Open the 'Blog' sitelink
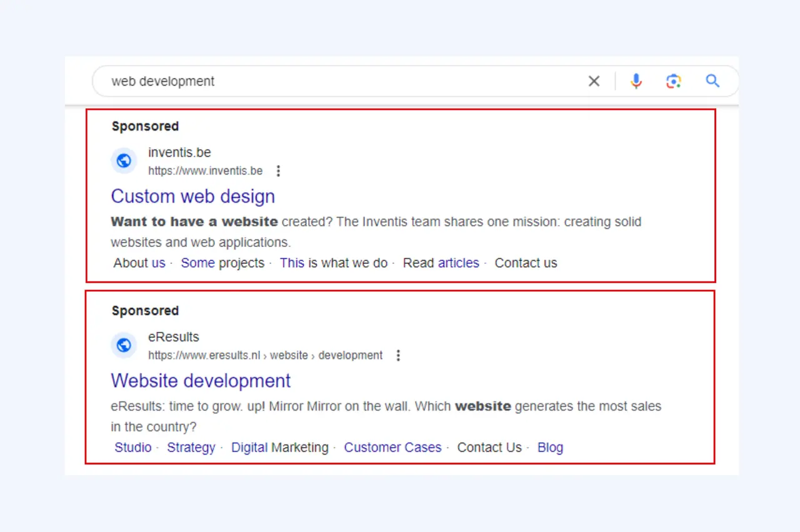This screenshot has width=800, height=532. click(551, 448)
